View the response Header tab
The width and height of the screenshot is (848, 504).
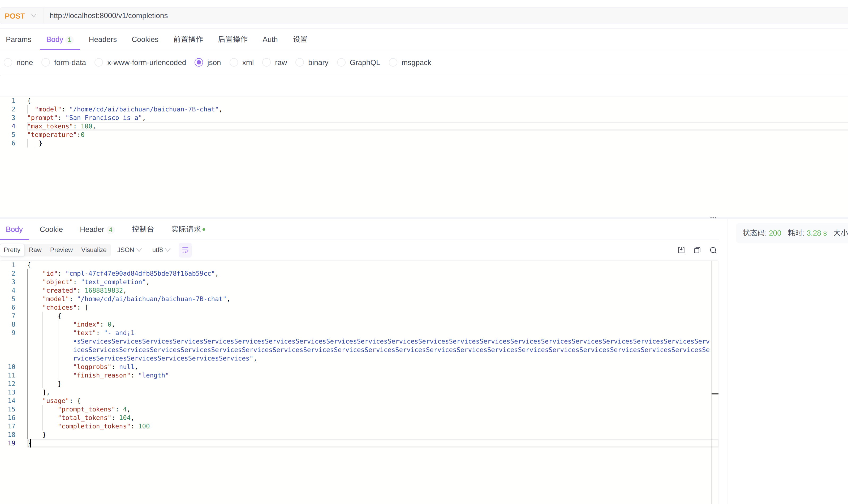pos(92,229)
